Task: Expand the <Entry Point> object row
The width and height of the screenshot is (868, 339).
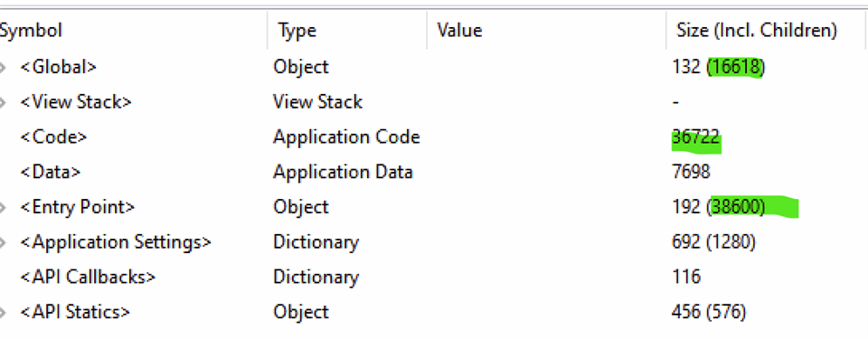Action: (x=3, y=208)
